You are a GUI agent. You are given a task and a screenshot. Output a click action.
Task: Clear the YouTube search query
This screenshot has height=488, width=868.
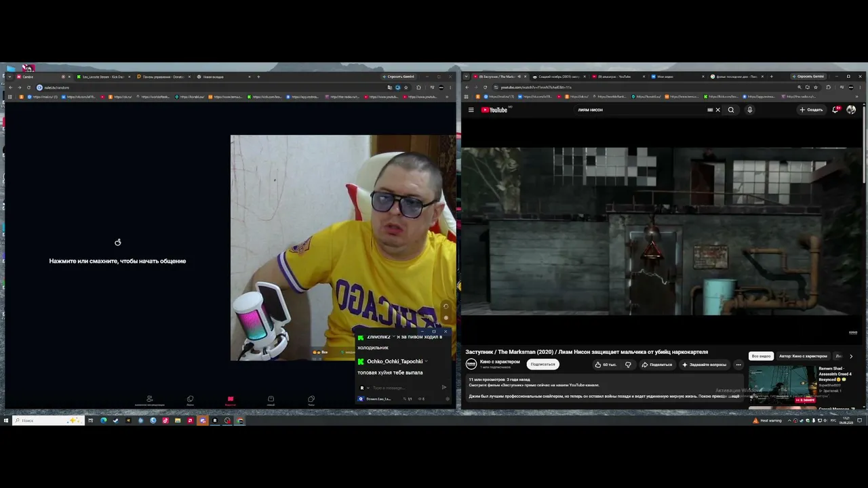[x=718, y=110]
